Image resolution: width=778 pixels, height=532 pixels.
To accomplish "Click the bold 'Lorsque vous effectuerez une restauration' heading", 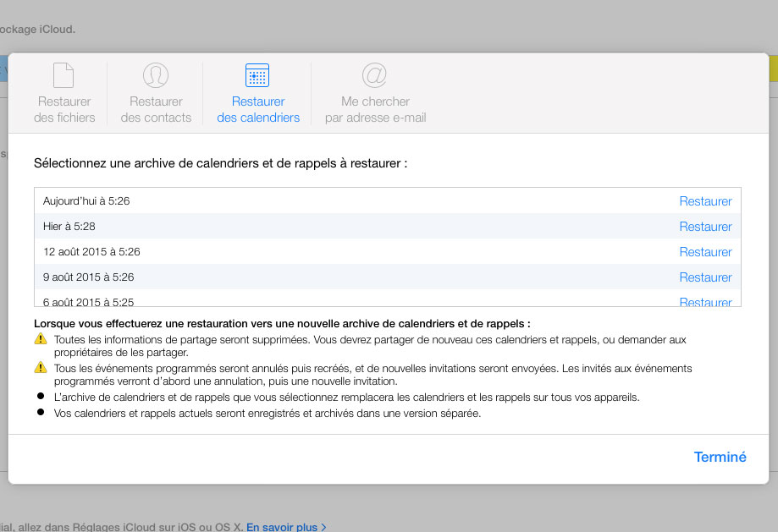I will tap(282, 324).
